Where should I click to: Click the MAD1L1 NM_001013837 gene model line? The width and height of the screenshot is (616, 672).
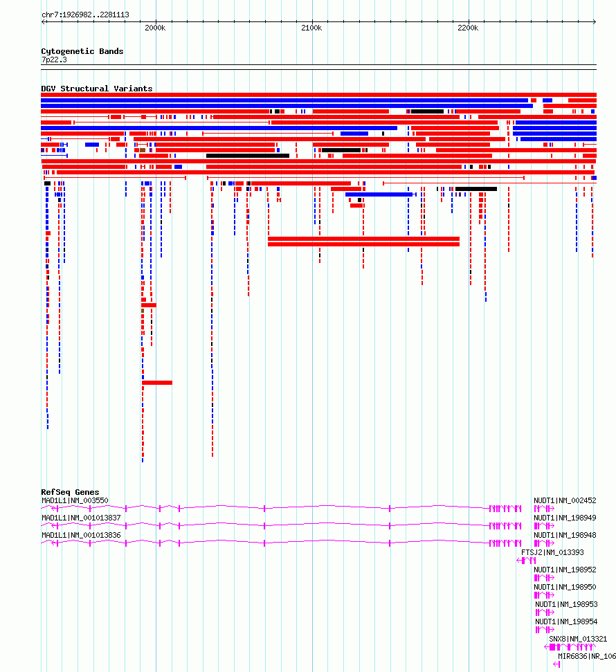281,526
